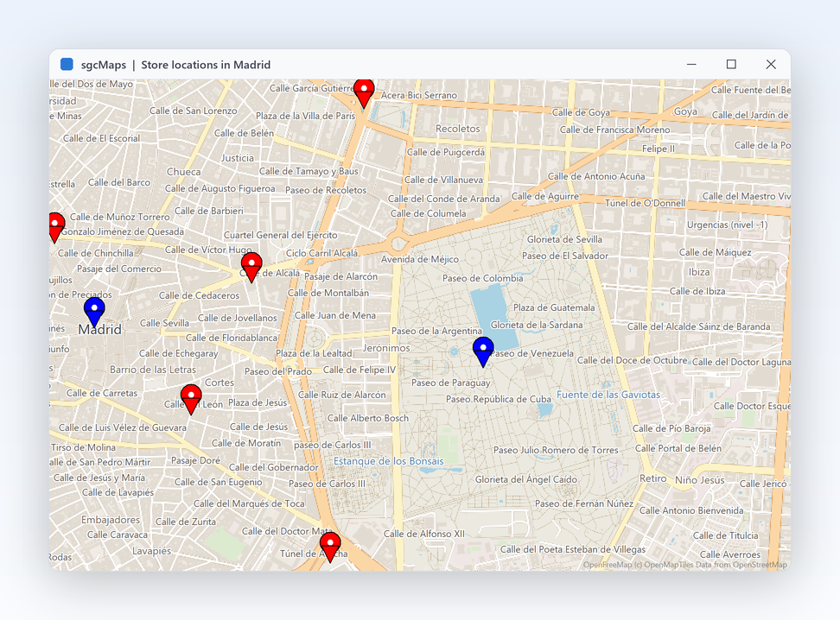840x620 pixels.
Task: Click the Paseo de Colombia label
Action: pyautogui.click(x=483, y=278)
